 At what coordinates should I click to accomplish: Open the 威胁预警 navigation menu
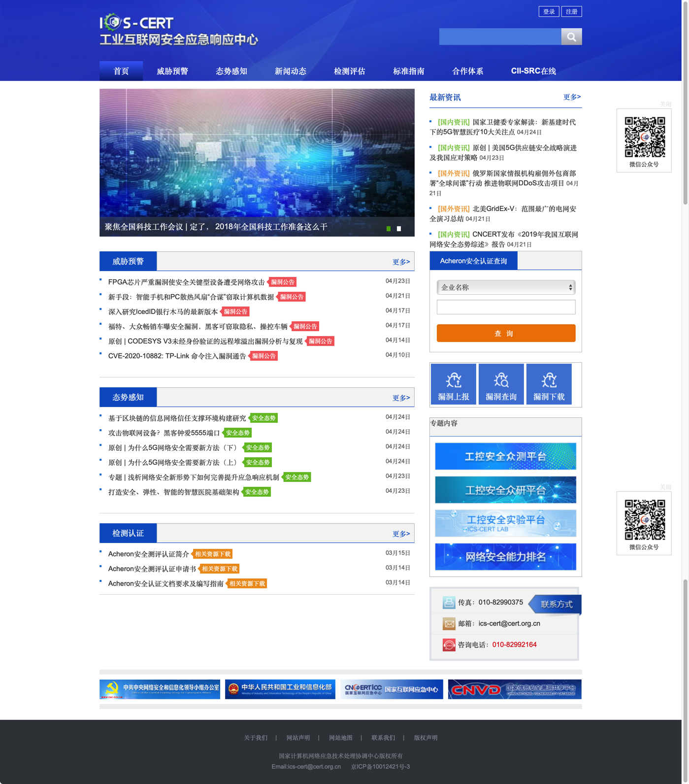click(x=172, y=71)
